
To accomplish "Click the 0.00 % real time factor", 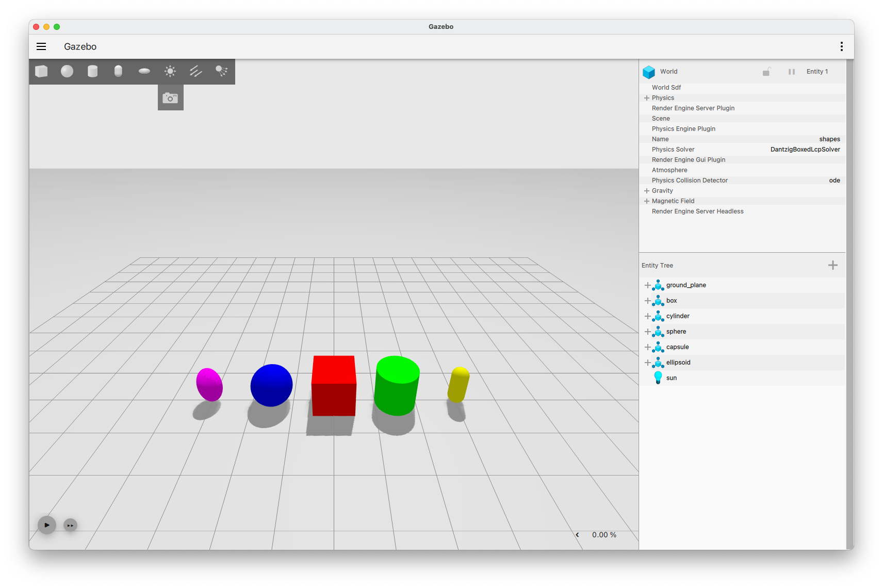I will pos(604,535).
